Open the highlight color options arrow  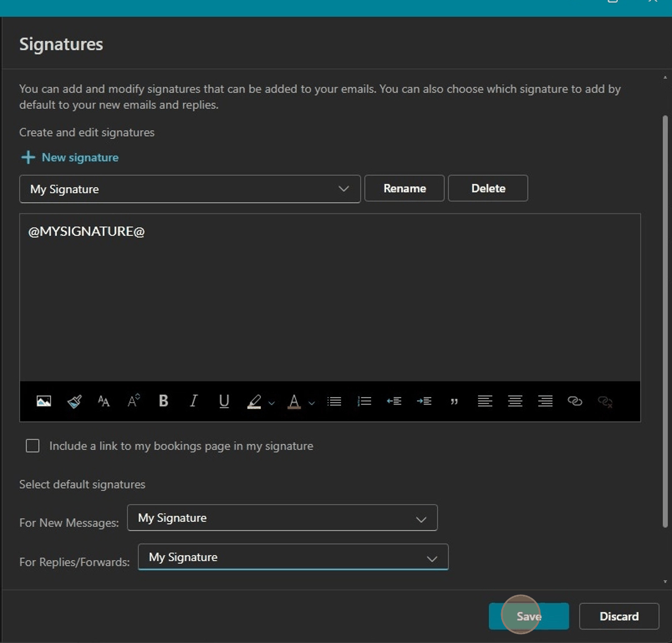[272, 403]
